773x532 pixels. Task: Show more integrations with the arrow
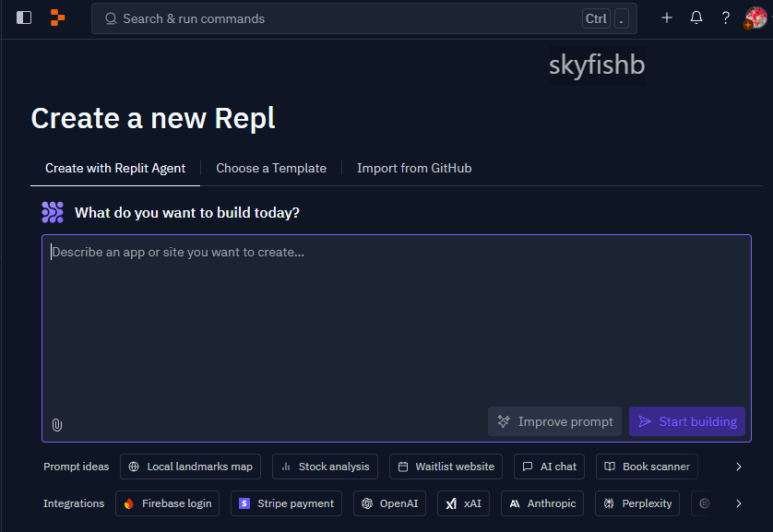739,503
